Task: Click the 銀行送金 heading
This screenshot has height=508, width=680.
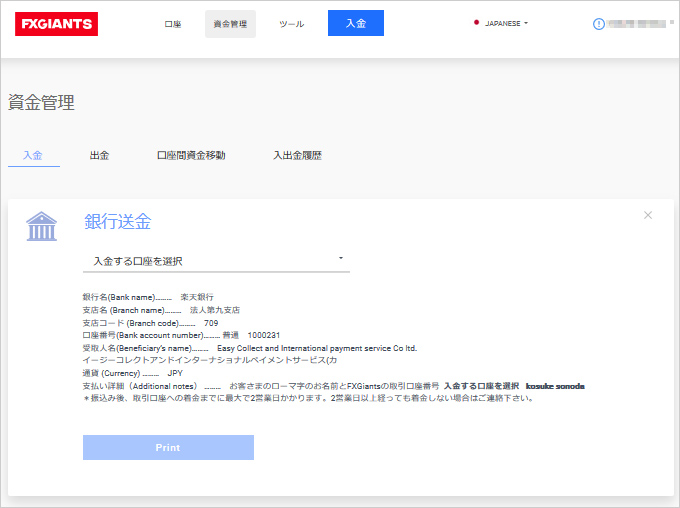Action: [x=118, y=222]
